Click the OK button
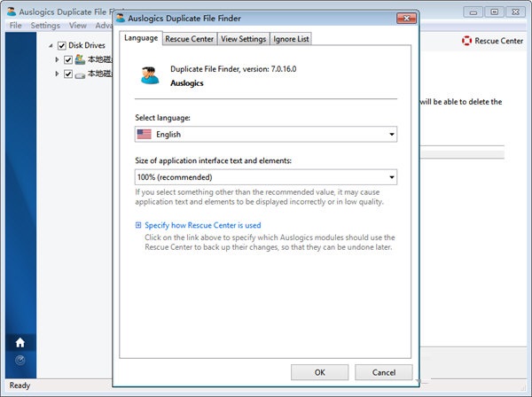The image size is (532, 397). coord(319,372)
